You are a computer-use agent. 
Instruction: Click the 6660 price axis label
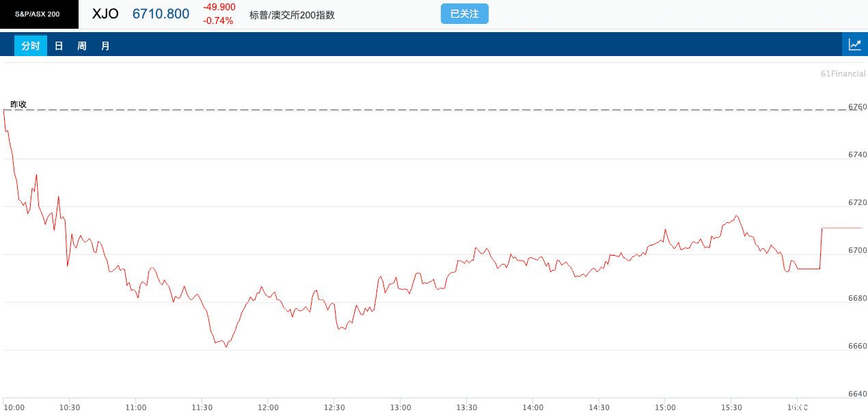point(857,346)
